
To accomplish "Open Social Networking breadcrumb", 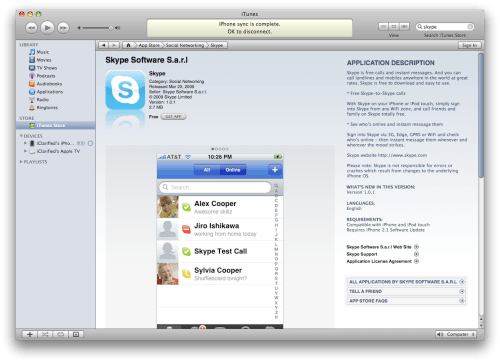I will coord(185,45).
